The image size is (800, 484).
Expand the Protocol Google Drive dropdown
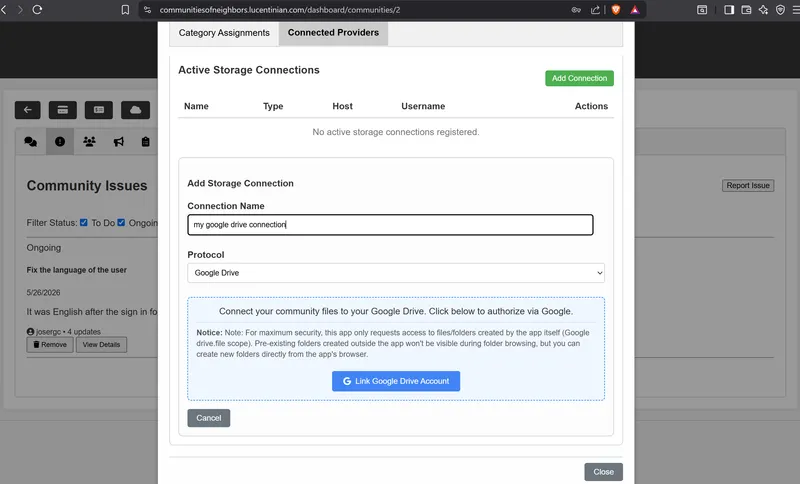click(396, 273)
